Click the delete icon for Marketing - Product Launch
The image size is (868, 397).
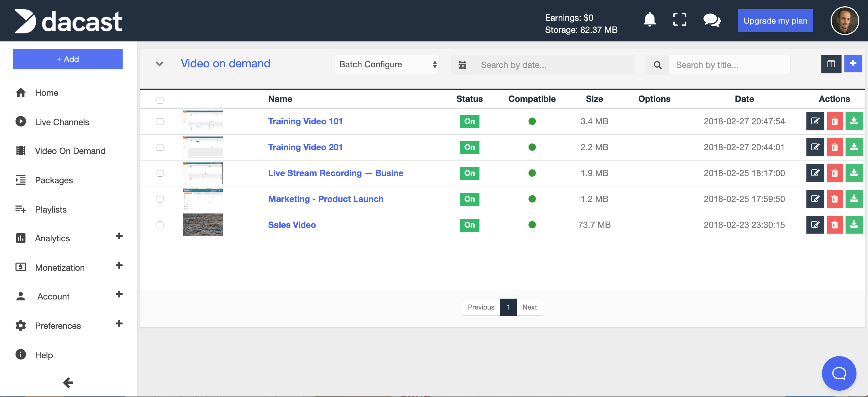835,198
